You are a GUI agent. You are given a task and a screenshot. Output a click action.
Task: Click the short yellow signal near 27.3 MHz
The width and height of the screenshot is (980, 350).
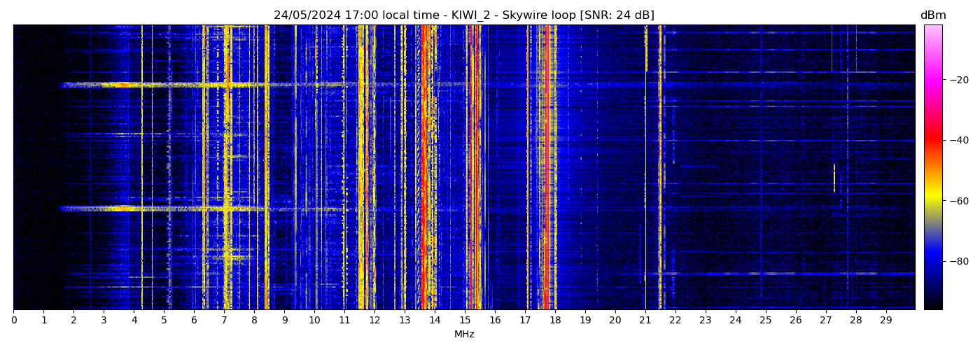(834, 178)
